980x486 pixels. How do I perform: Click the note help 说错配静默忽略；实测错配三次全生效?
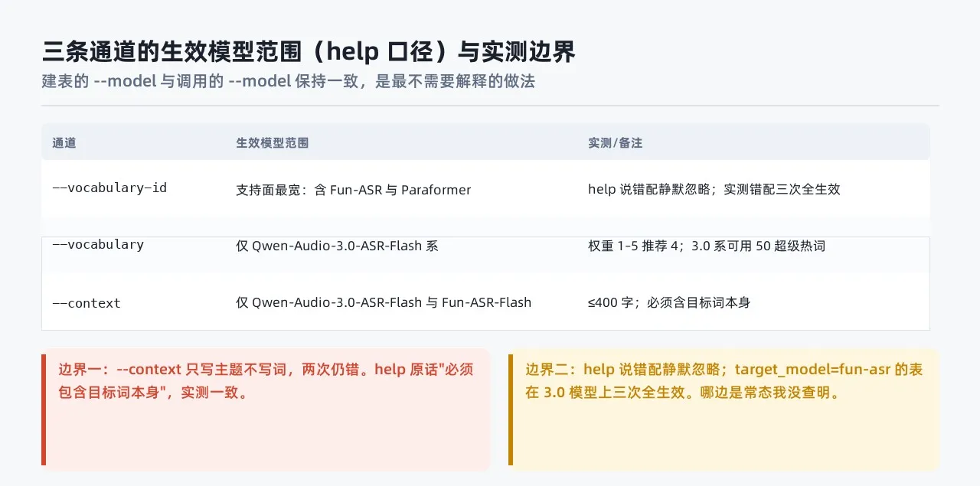[x=714, y=189]
